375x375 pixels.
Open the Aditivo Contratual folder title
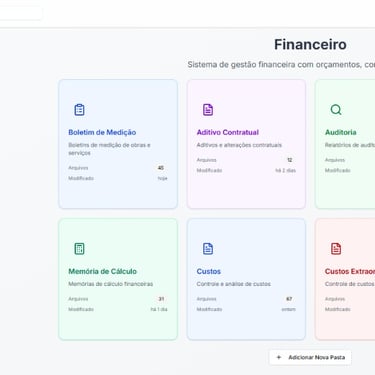click(x=228, y=132)
